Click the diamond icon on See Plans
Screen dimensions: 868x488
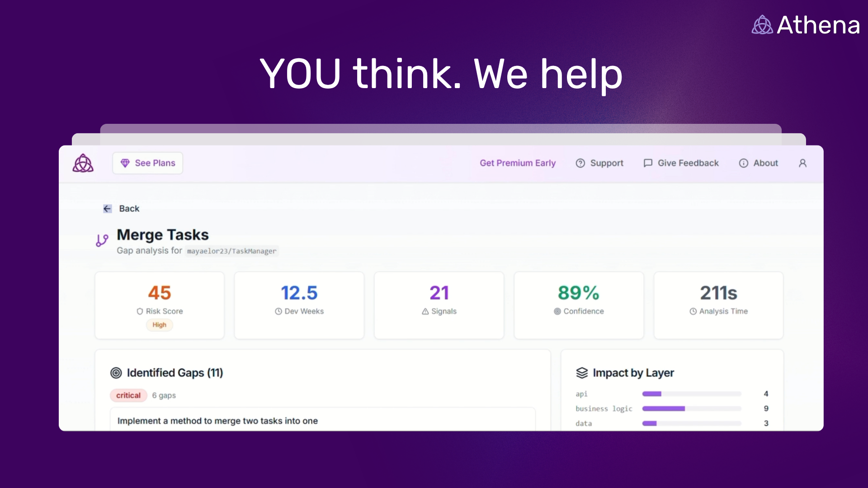(125, 163)
